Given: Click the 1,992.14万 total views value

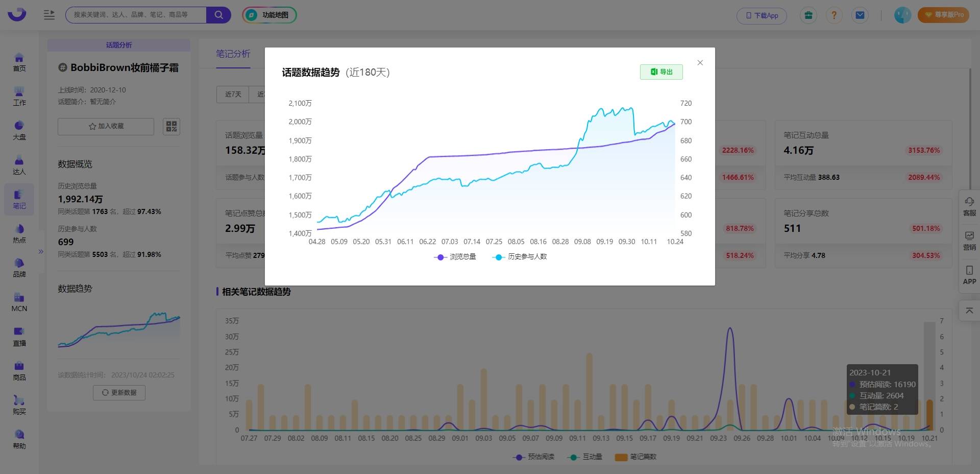Looking at the screenshot, I should [x=80, y=199].
